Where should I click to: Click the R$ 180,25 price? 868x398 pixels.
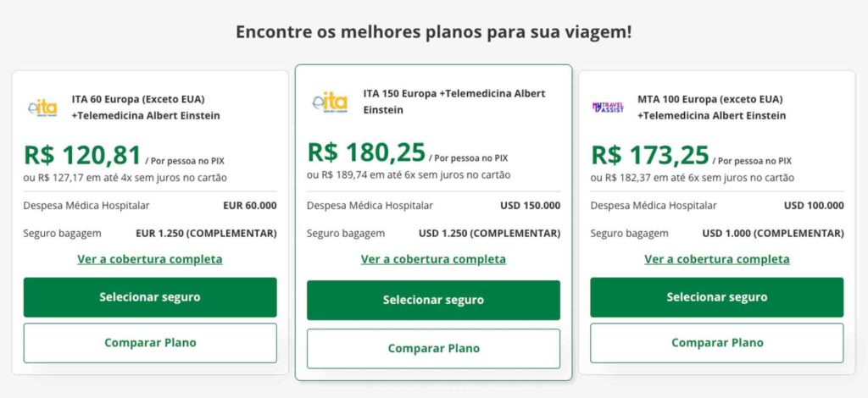(x=366, y=152)
